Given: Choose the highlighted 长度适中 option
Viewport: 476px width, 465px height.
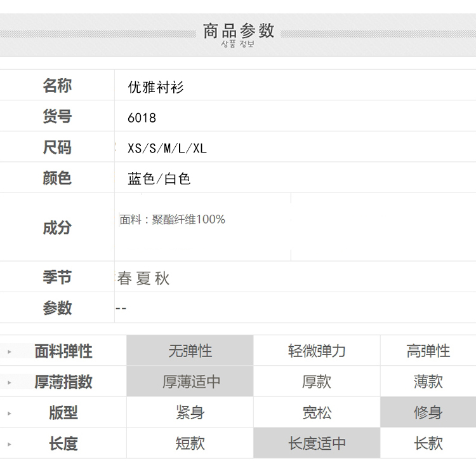Looking at the screenshot, I should tap(317, 443).
